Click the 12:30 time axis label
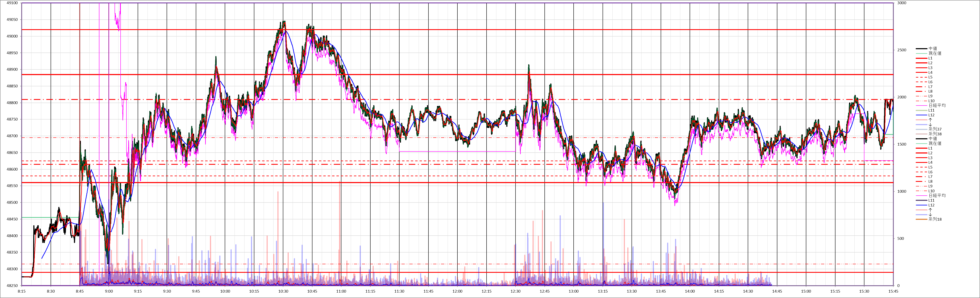Viewport: 980px width, 298px height. click(x=516, y=292)
